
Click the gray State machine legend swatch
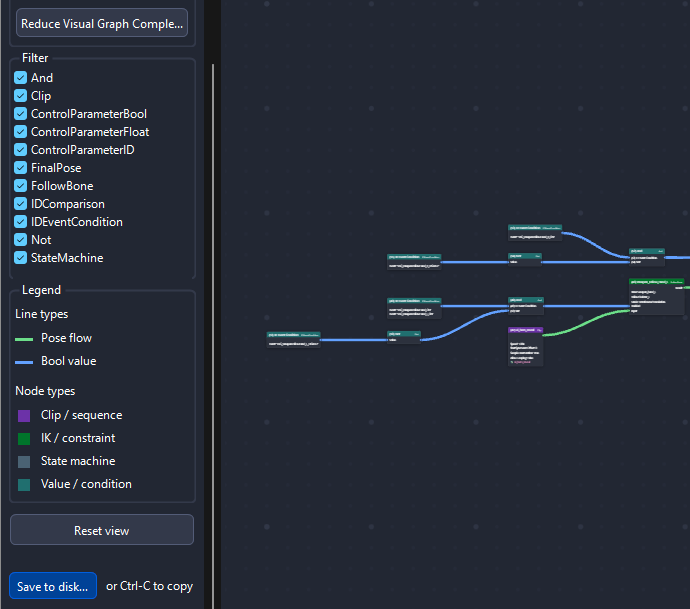[24, 462]
